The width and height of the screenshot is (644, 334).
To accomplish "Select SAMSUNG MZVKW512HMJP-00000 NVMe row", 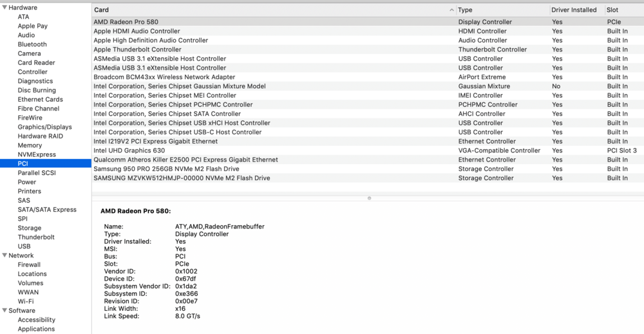I will (368, 178).
